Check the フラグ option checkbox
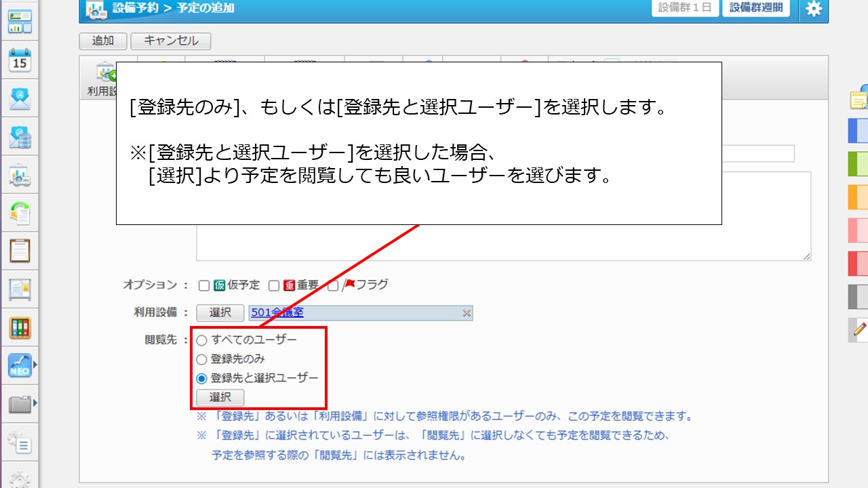The height and width of the screenshot is (488, 868). click(333, 286)
